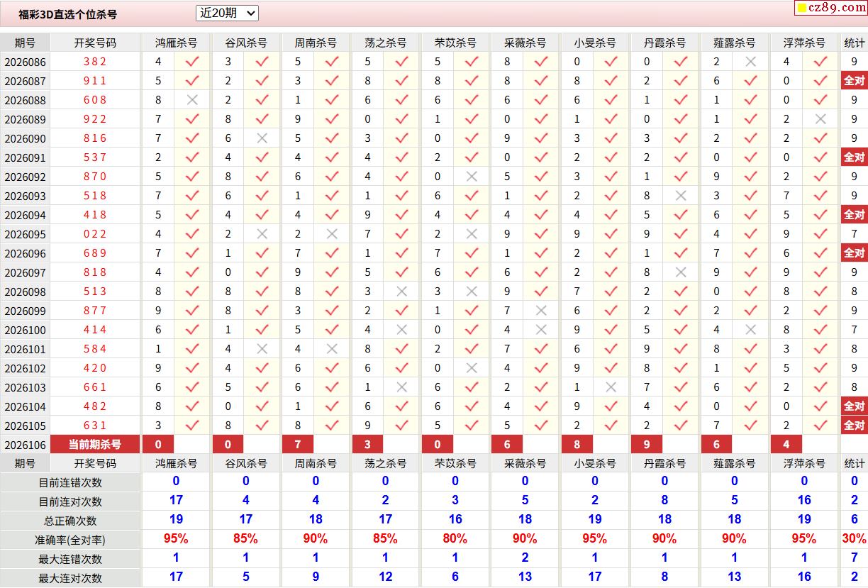The height and width of the screenshot is (588, 868).
Task: Click the red 当前期杀号 label
Action: pos(94,445)
